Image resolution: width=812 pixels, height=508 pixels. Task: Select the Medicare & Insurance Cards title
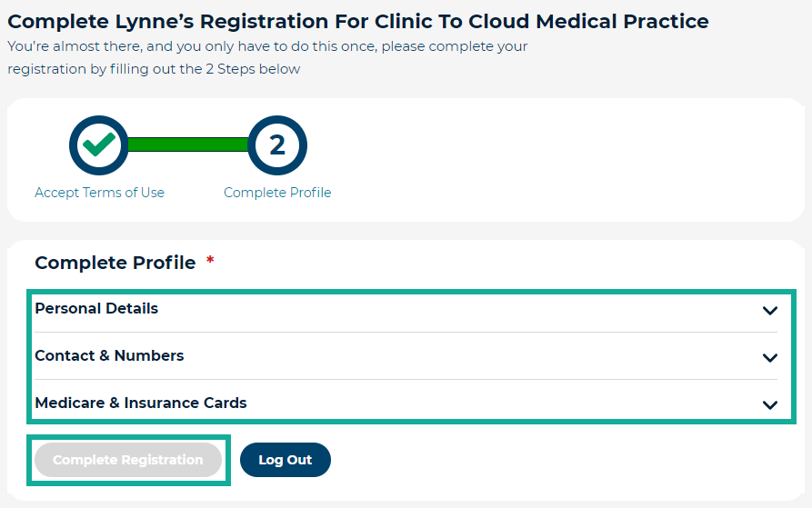pos(141,403)
